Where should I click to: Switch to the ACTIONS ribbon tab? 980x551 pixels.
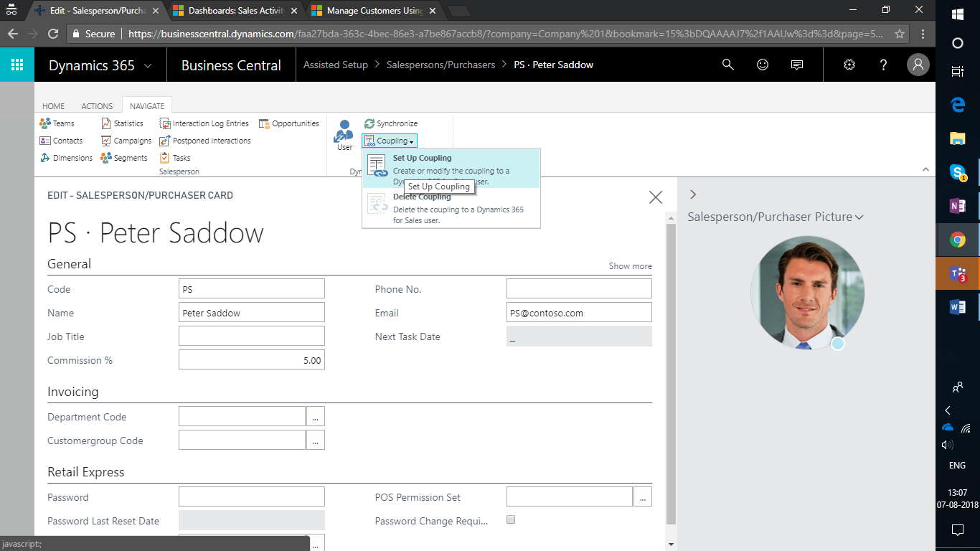pos(97,106)
